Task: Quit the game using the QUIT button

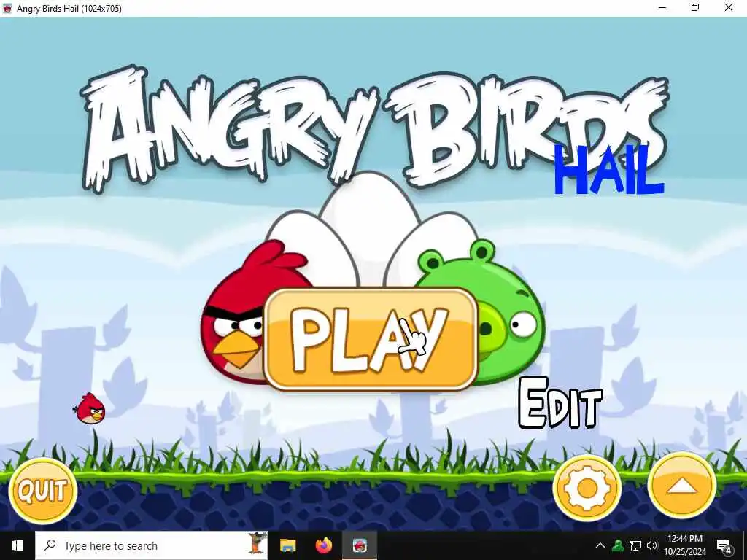Action: pyautogui.click(x=43, y=491)
